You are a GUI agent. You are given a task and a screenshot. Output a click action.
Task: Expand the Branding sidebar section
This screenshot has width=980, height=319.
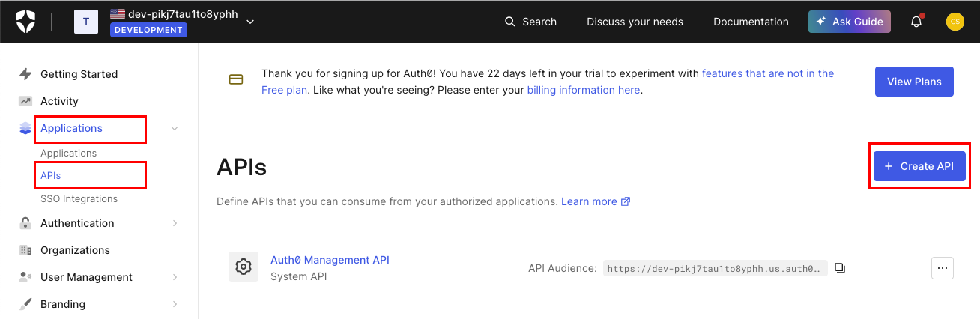[175, 304]
